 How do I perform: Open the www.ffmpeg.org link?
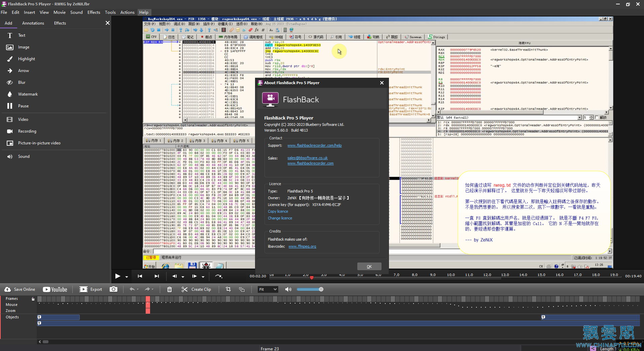302,246
